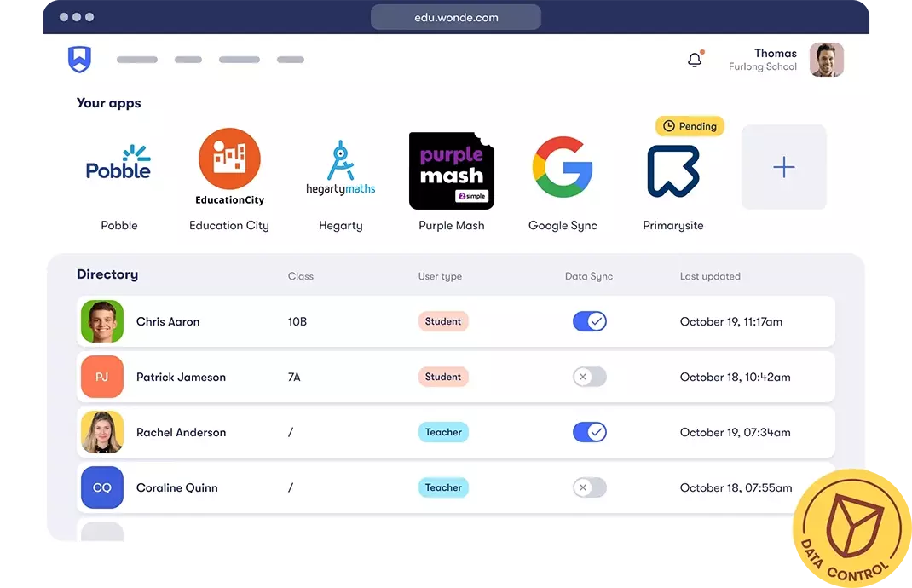The width and height of the screenshot is (912, 588).
Task: Click Rachel Anderson's avatar photo
Action: [x=102, y=432]
